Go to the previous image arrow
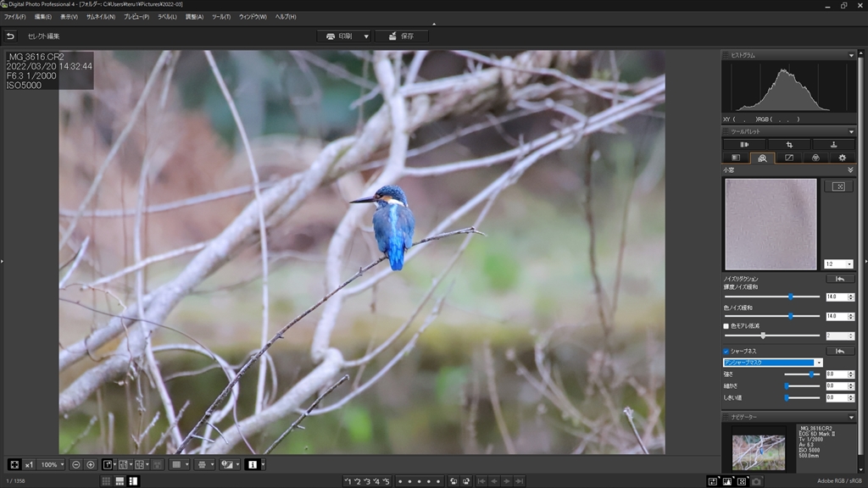Viewport: 868px width, 488px height. [494, 481]
